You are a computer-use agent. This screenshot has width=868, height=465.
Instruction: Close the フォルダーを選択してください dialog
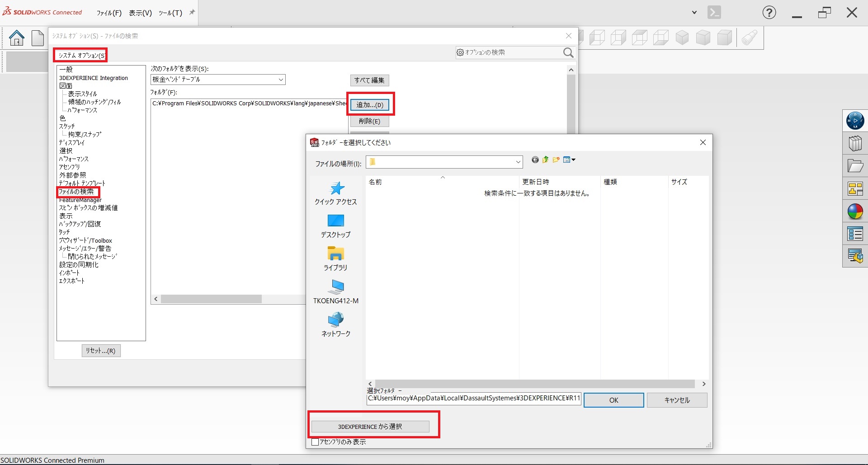tap(703, 142)
